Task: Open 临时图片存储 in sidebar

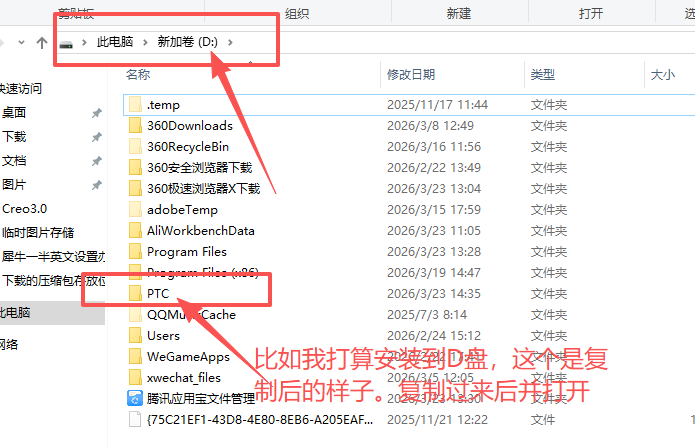Action: (38, 233)
